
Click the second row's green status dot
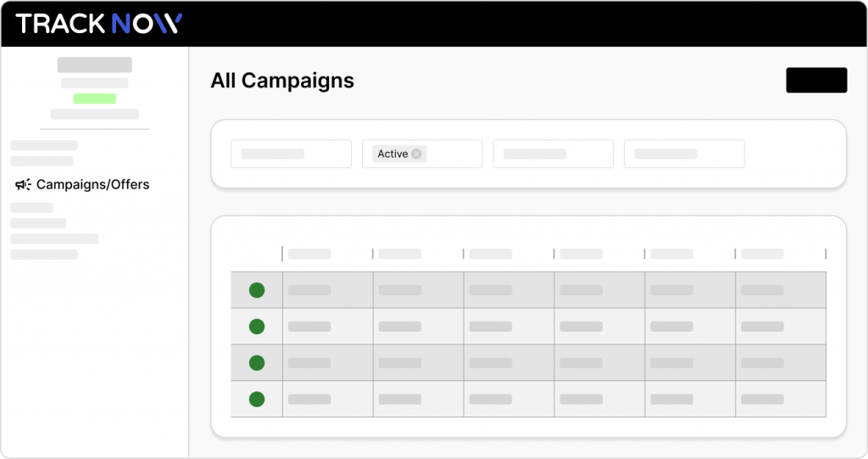click(257, 327)
